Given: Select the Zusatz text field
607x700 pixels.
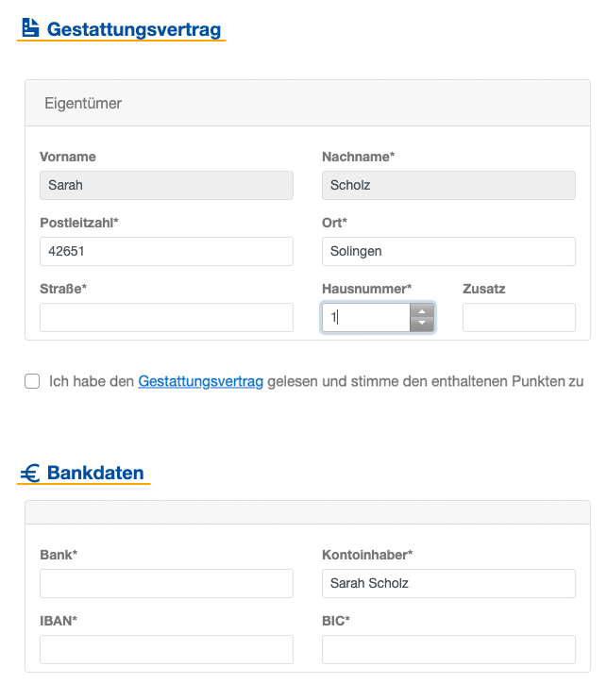Looking at the screenshot, I should coord(519,317).
